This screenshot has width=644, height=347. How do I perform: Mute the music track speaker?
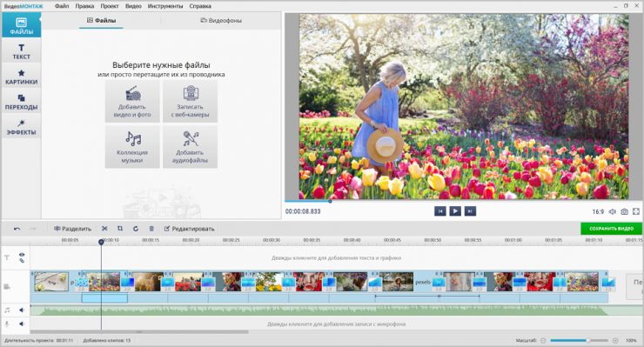point(22,310)
